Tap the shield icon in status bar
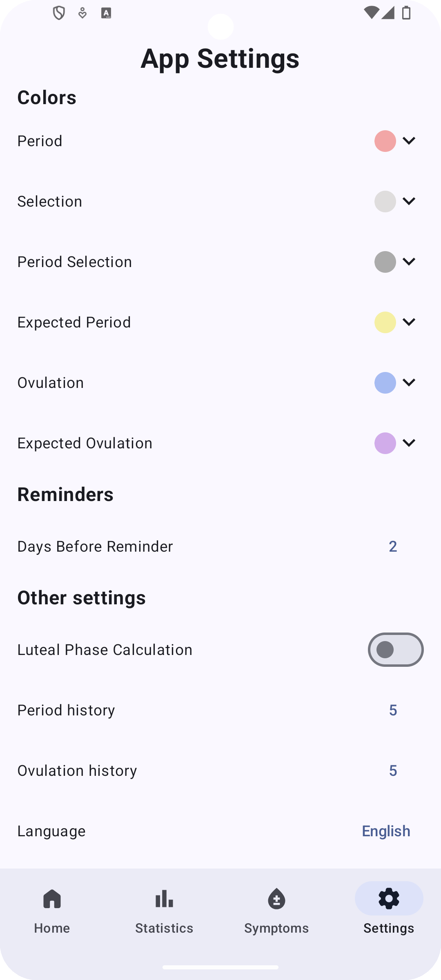 click(59, 13)
